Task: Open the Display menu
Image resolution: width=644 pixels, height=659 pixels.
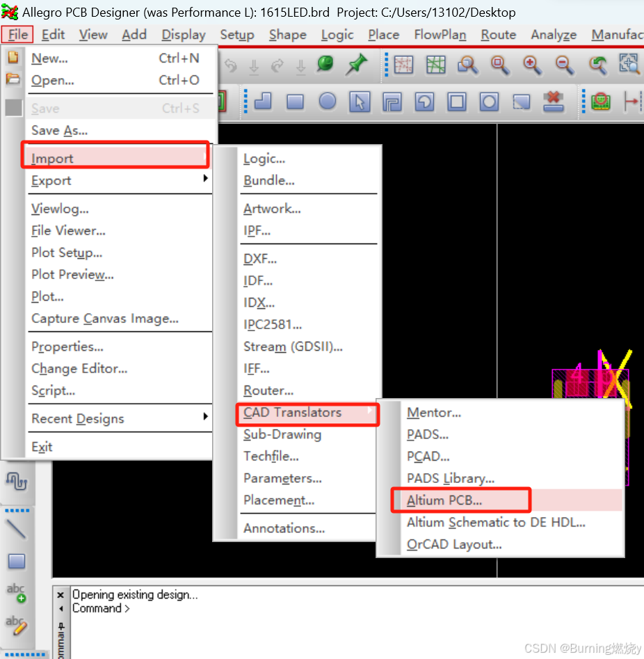Action: point(184,35)
